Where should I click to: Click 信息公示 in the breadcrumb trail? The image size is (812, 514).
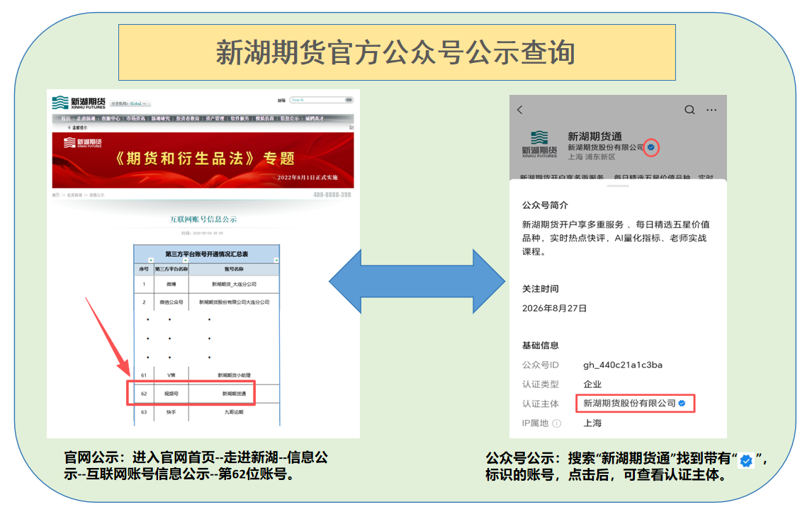coord(97,195)
